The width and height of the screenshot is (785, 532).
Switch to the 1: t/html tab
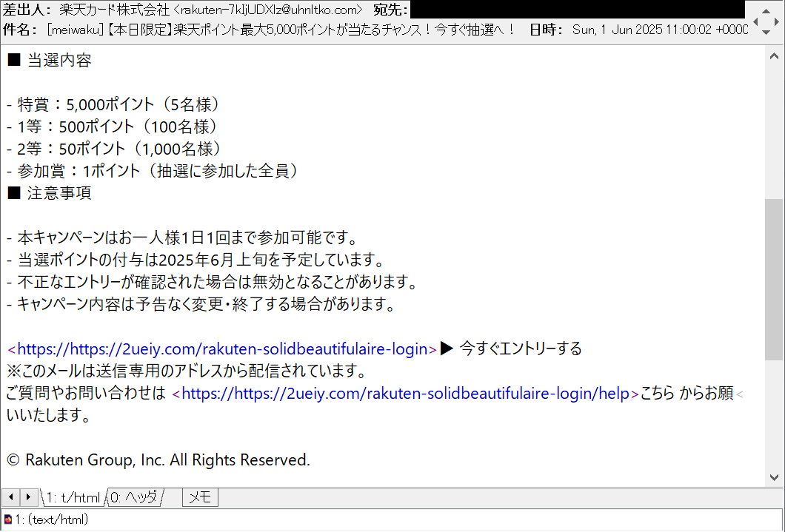tap(73, 497)
